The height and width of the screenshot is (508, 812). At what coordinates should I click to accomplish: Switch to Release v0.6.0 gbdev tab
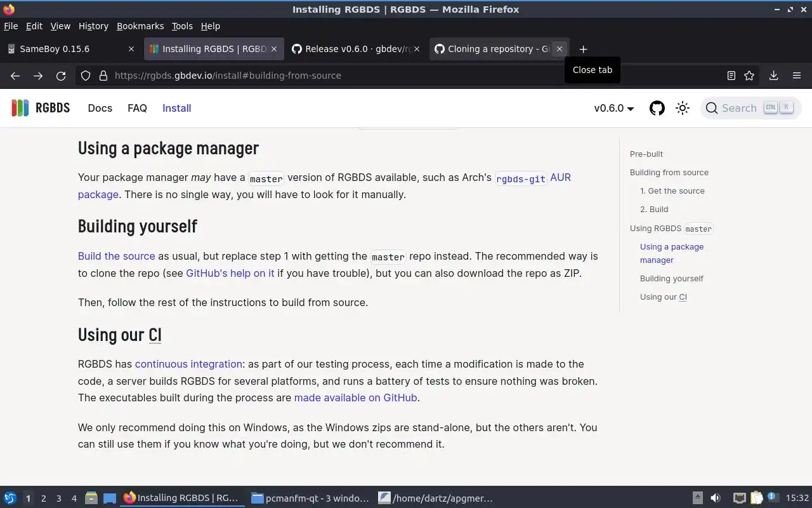[356, 49]
